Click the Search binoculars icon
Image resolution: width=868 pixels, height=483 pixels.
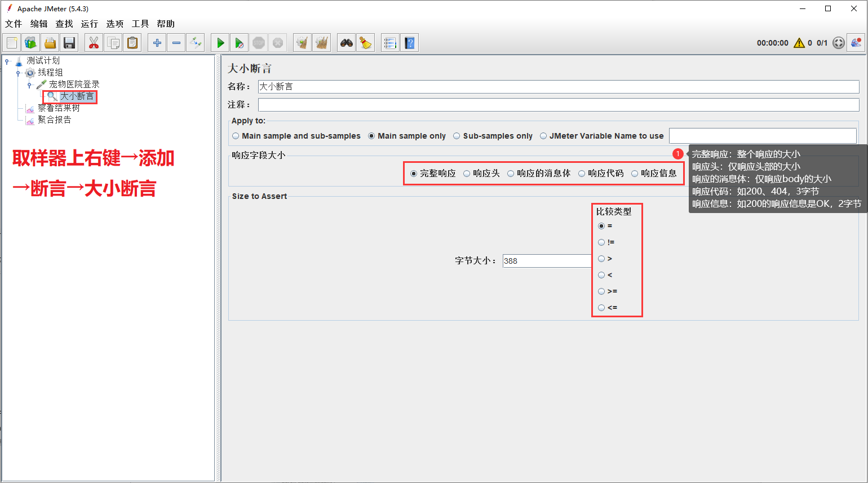point(347,43)
